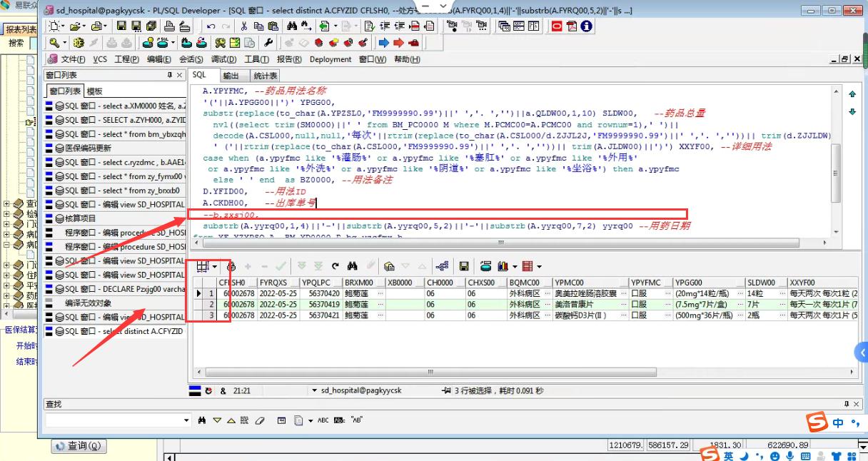
Task: Click the lock icon in results toolbar
Action: point(231,266)
